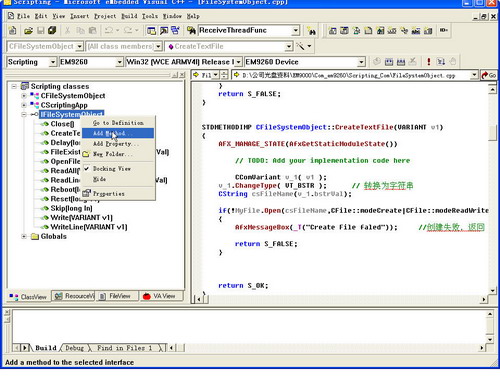Image resolution: width=500 pixels, height=376 pixels.
Task: Click the Go button in navigation bar
Action: point(489,75)
